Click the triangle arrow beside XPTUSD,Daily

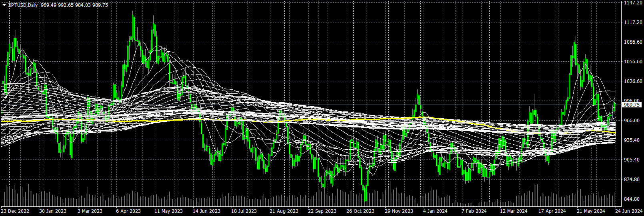tap(4, 5)
